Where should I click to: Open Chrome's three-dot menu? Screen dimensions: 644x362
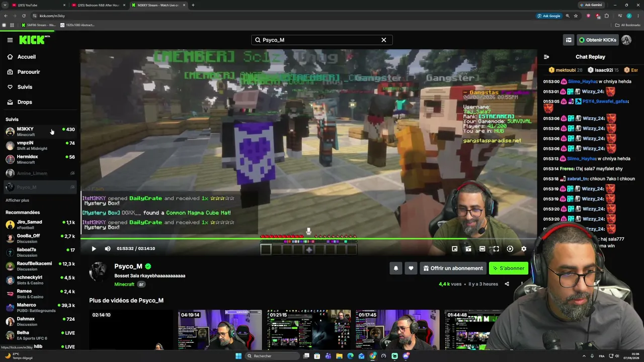point(638,16)
